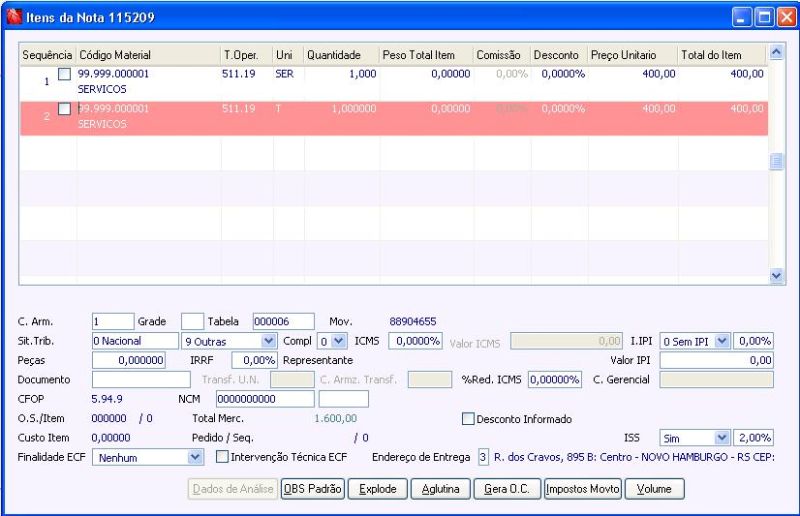Click the Peso Total Item column header
The width and height of the screenshot is (800, 516).
[426, 55]
